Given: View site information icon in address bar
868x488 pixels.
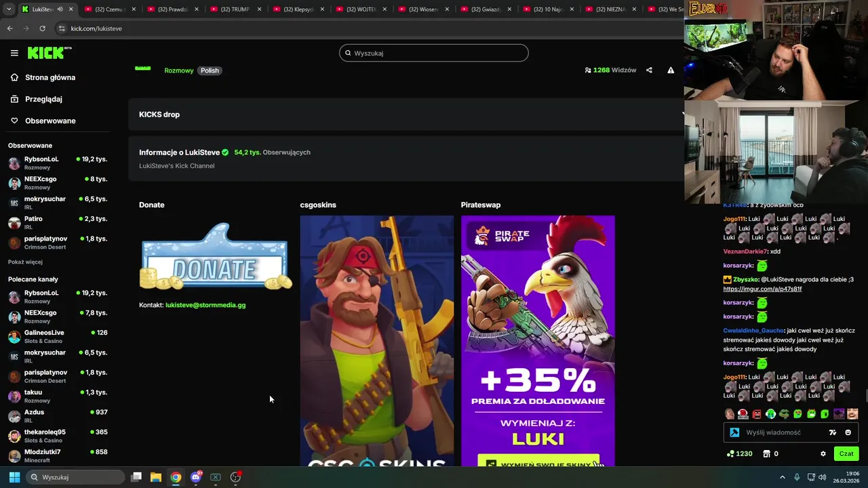Looking at the screenshot, I should coord(62,28).
